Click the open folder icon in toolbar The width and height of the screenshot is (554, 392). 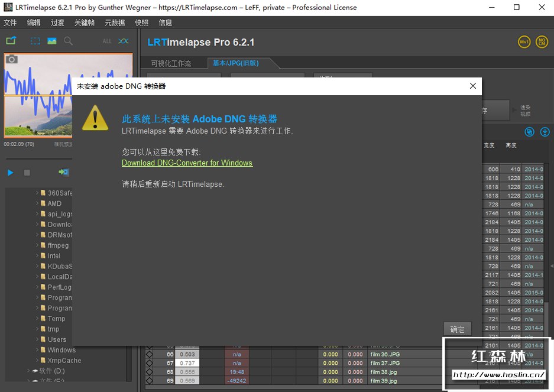[x=11, y=41]
